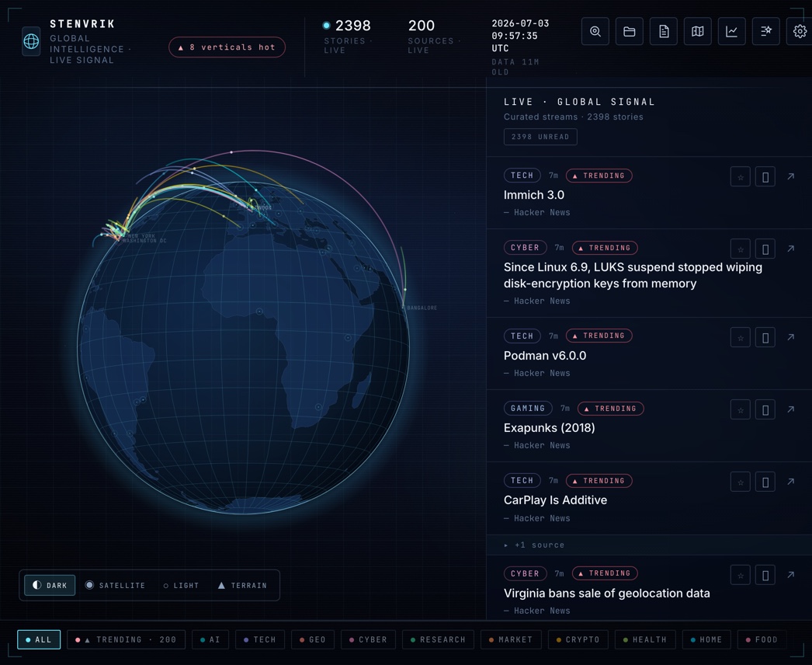
Task: Open the Virginia bans geolocation data headline
Action: click(x=606, y=593)
